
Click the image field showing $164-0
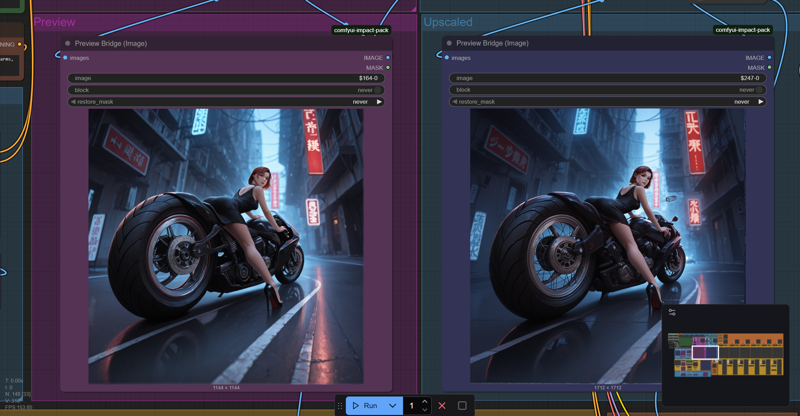[226, 78]
